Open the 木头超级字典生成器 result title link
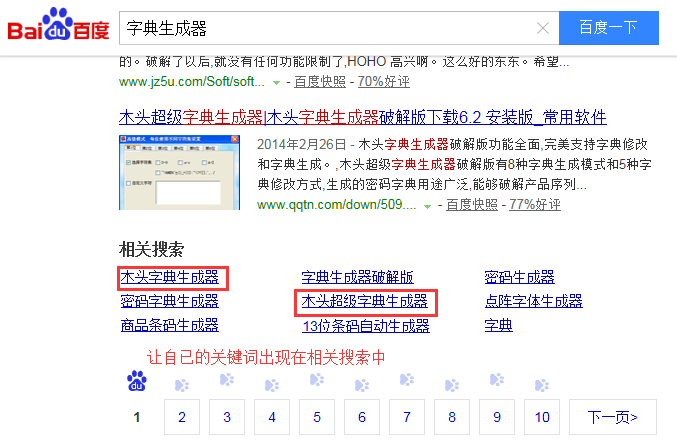The width and height of the screenshot is (677, 441). 362,117
